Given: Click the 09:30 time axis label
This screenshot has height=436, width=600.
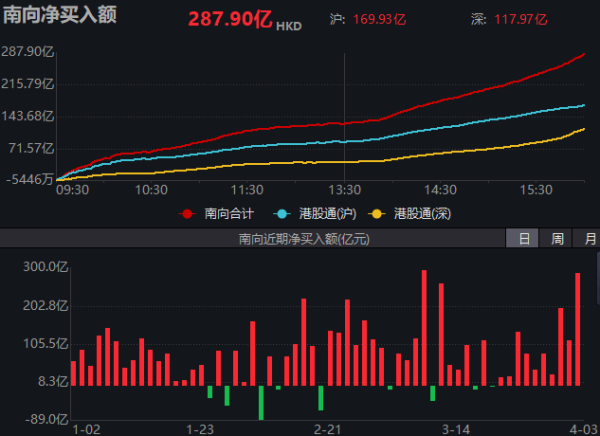Looking at the screenshot, I should point(72,189).
